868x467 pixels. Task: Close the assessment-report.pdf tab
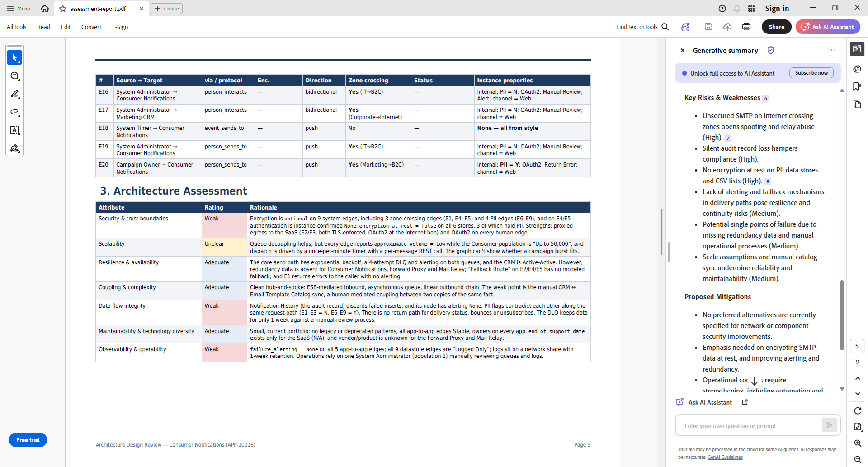click(142, 9)
